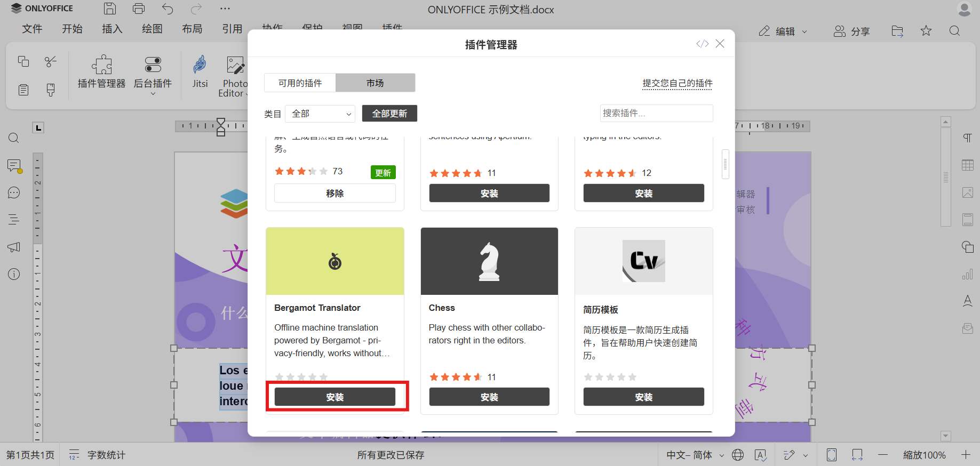This screenshot has height=466, width=980.
Task: Switch to the 布局 tab
Action: (x=192, y=29)
